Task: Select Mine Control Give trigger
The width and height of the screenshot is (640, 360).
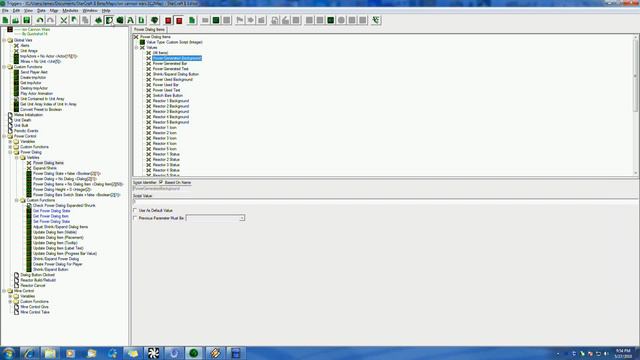Action: coord(35,307)
